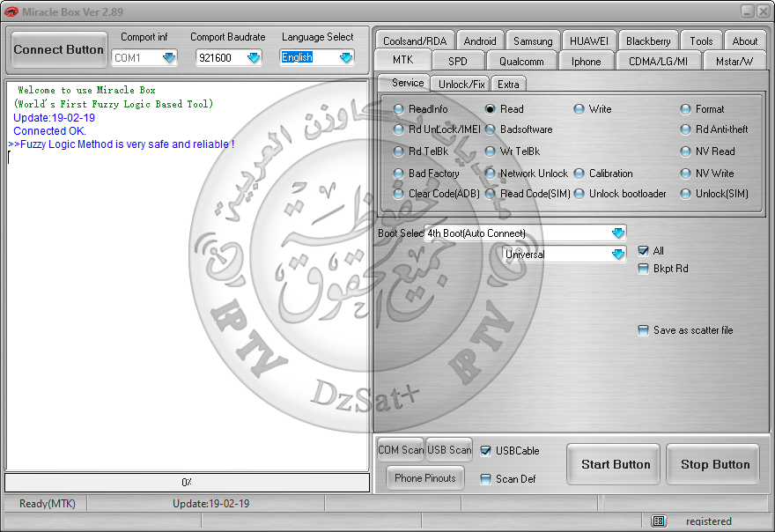This screenshot has height=532, width=775.
Task: Switch to the SPD tab
Action: [x=458, y=62]
